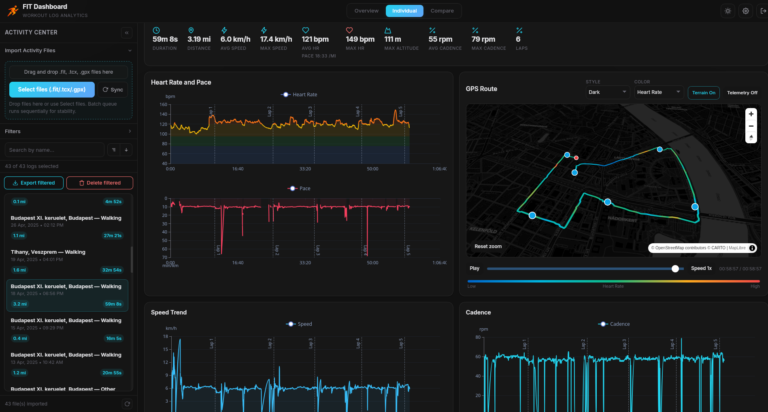Click Select files (.fit/.tcx/.gpx) button

pos(52,89)
